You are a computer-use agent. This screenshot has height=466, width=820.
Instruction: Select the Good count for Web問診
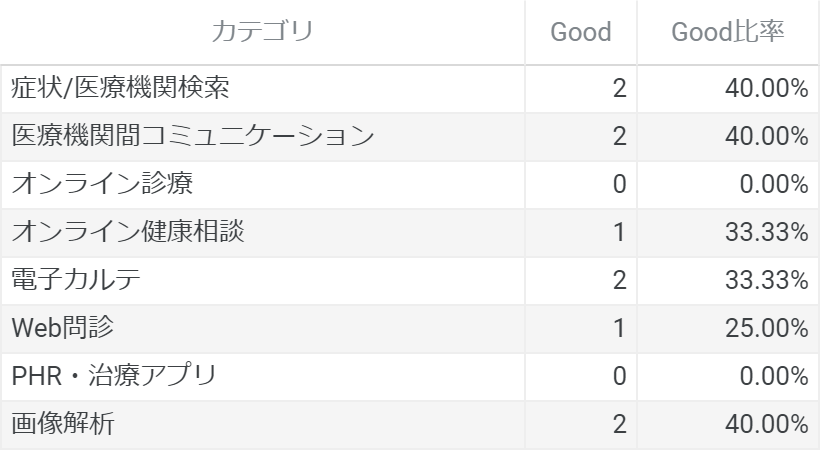point(619,328)
